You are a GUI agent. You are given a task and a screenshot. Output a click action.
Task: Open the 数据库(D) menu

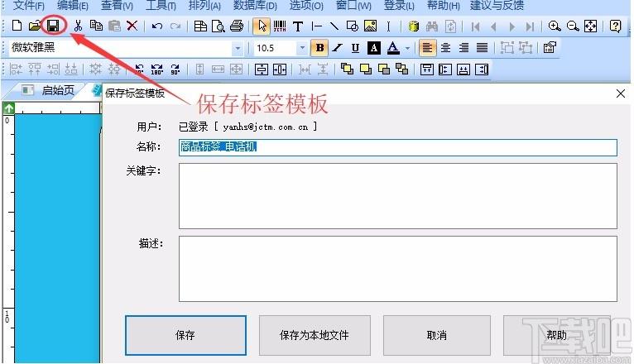point(255,6)
